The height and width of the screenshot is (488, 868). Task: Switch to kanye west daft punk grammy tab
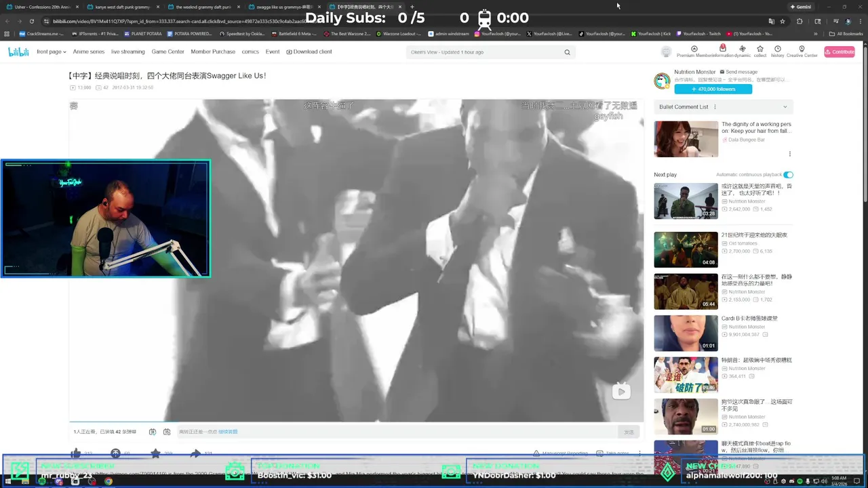pyautogui.click(x=122, y=7)
